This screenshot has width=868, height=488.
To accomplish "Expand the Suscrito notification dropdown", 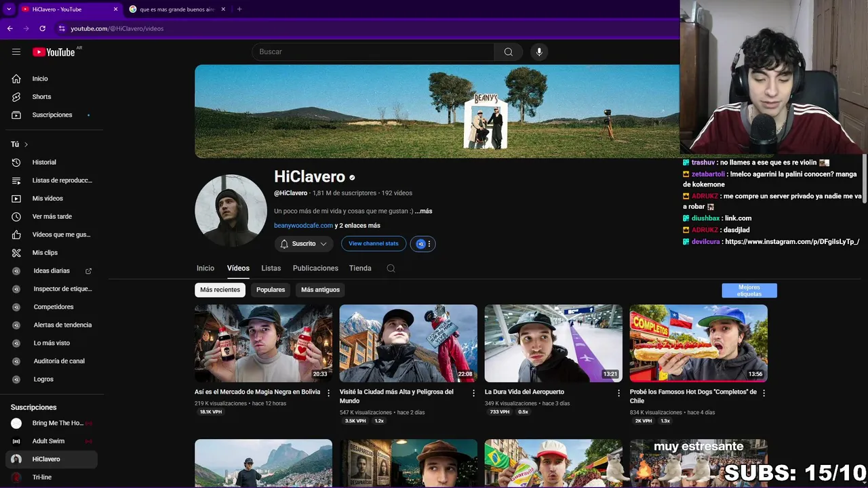I will (304, 244).
